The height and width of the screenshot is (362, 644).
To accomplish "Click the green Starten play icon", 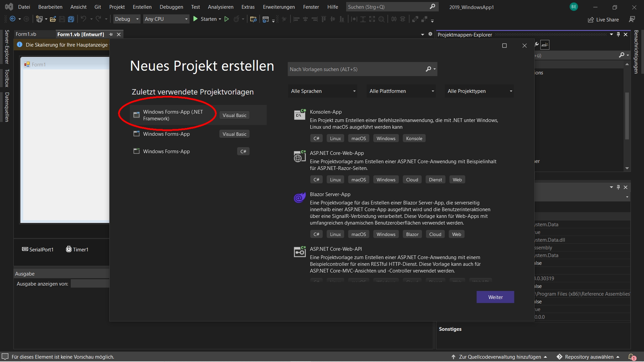I will 195,19.
